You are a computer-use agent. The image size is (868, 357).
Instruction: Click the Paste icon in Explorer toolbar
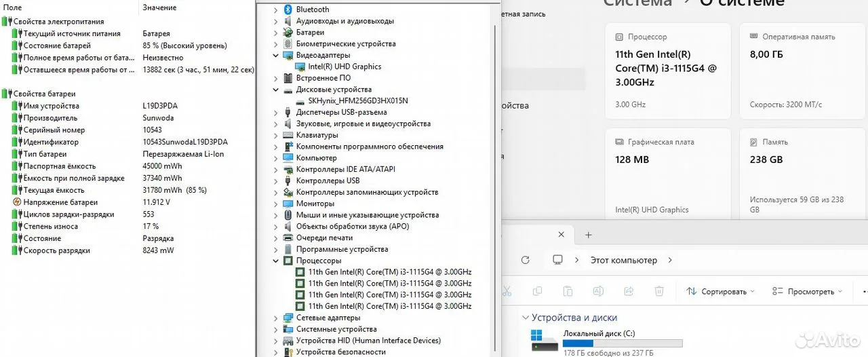(568, 291)
